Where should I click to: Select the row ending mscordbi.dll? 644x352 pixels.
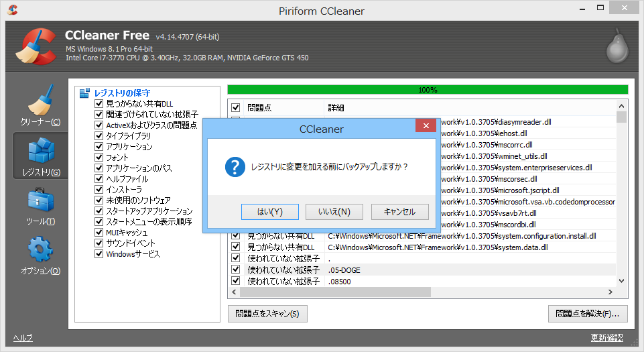(528, 225)
